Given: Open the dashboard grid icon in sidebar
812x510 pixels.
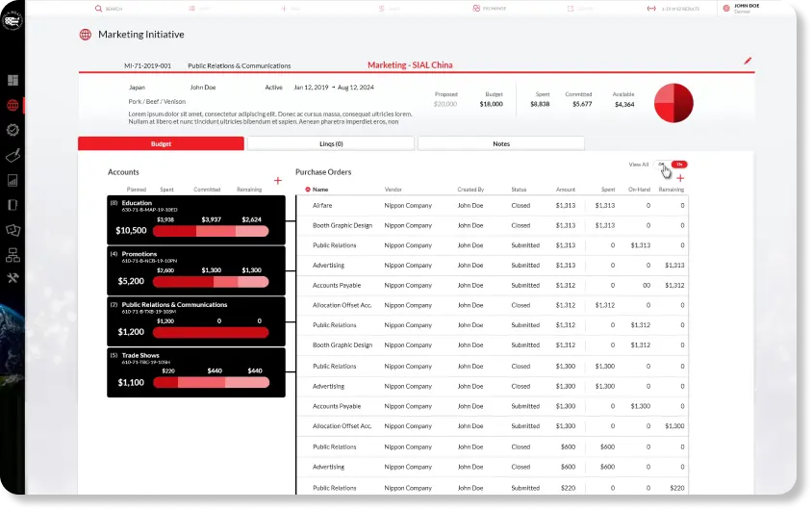Looking at the screenshot, I should tap(13, 82).
